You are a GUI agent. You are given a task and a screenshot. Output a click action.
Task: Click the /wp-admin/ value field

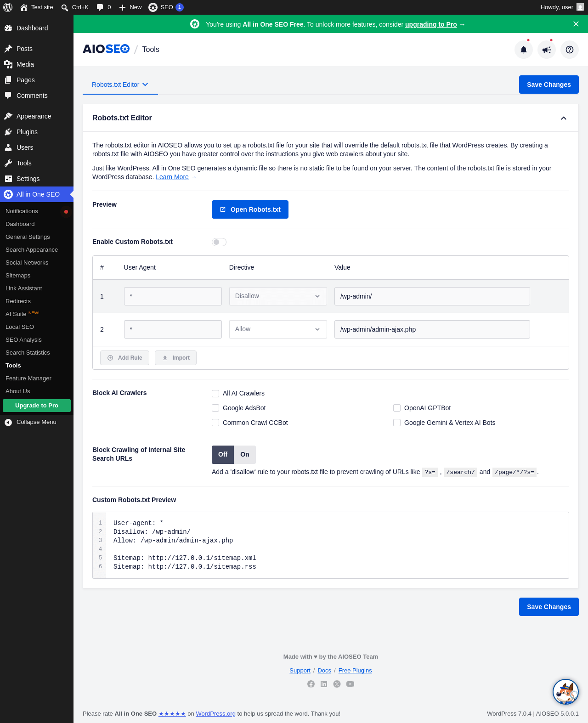432,296
